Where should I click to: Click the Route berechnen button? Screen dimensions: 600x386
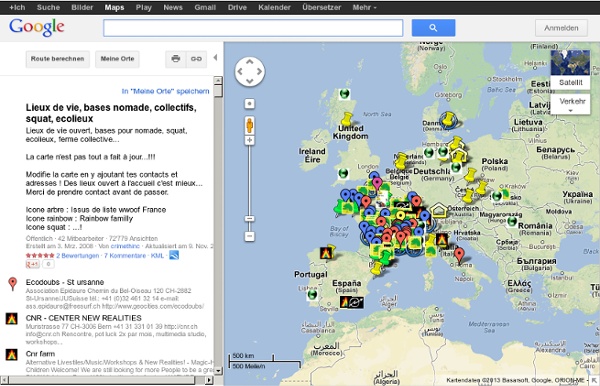57,59
